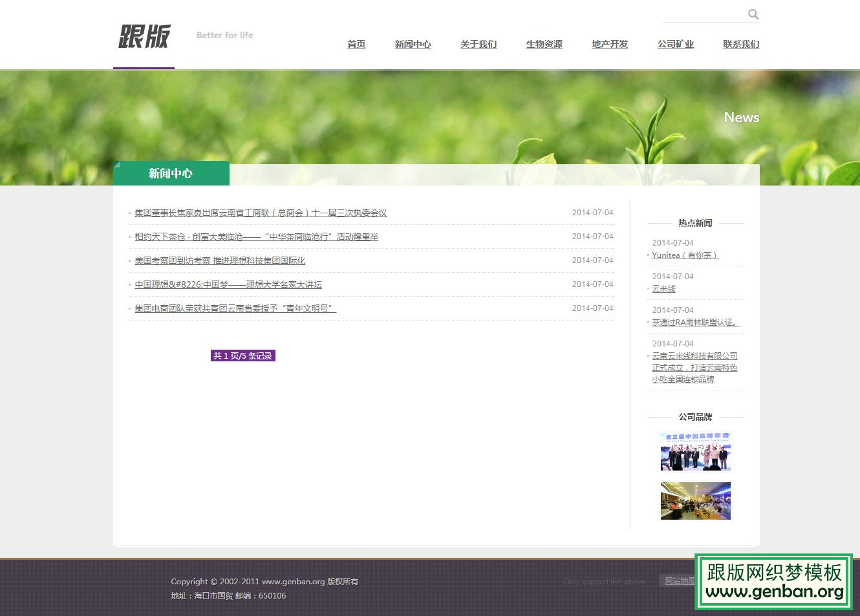860x616 pixels.
Task: Open the 美国考察团到访考察 article
Action: 220,260
